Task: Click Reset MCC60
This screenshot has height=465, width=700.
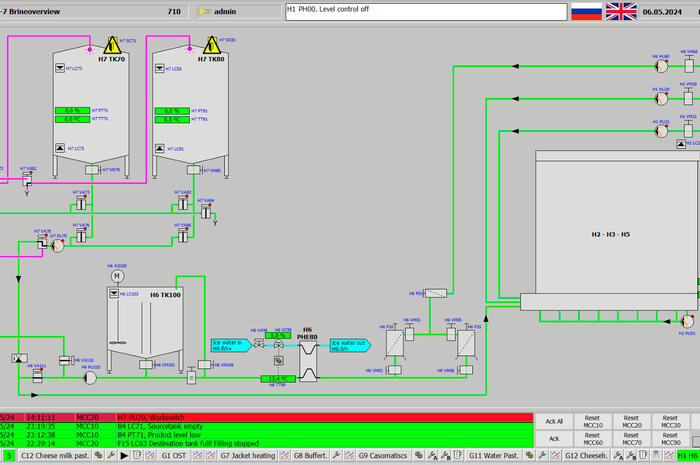Action: [593, 439]
